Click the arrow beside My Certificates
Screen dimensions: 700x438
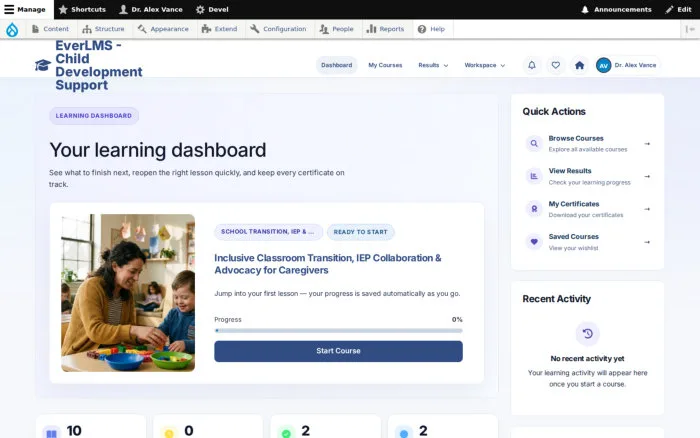coord(647,209)
